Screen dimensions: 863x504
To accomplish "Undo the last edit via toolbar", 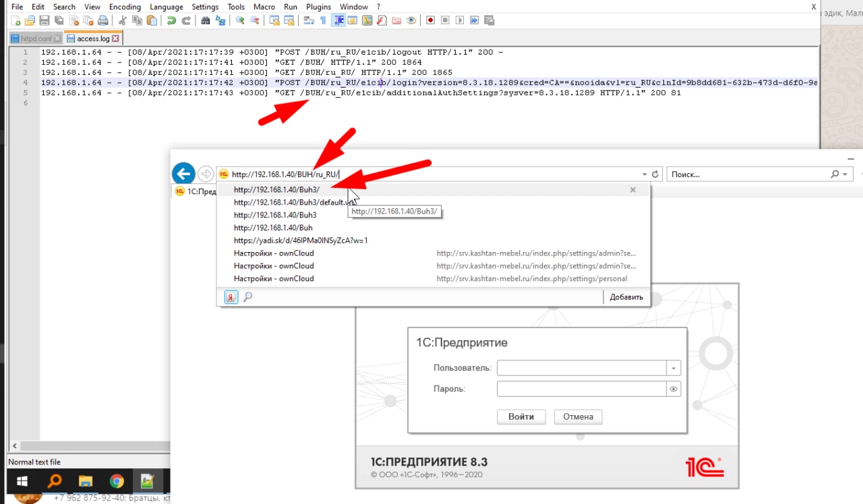I will (171, 20).
